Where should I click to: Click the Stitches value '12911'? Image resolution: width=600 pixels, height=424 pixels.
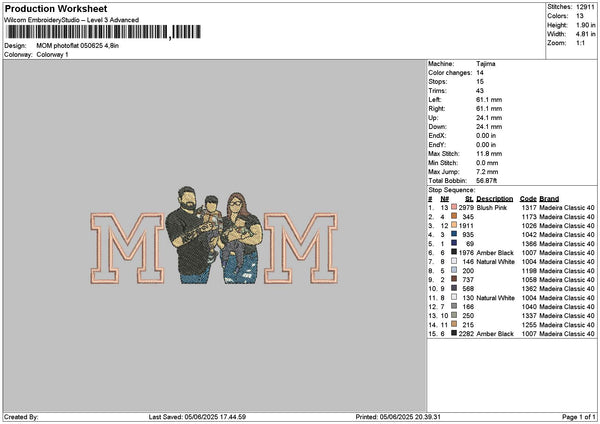pos(585,7)
